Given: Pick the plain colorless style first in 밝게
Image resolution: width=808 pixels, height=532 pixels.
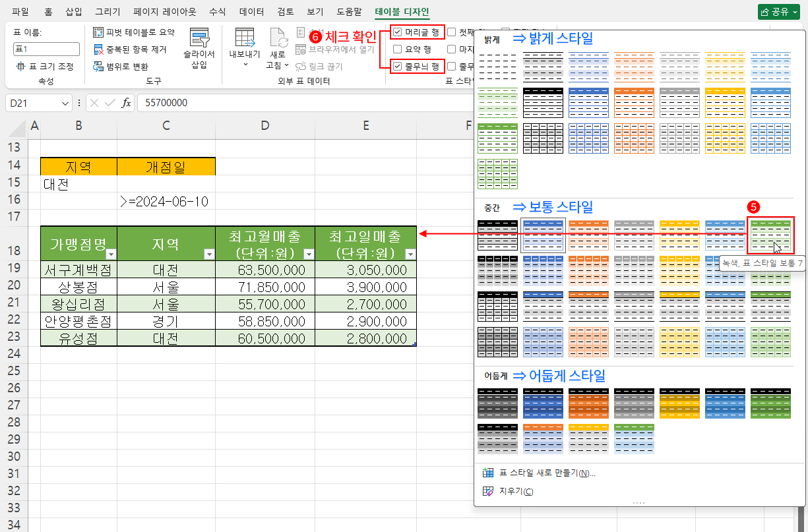Looking at the screenshot, I should pyautogui.click(x=498, y=68).
